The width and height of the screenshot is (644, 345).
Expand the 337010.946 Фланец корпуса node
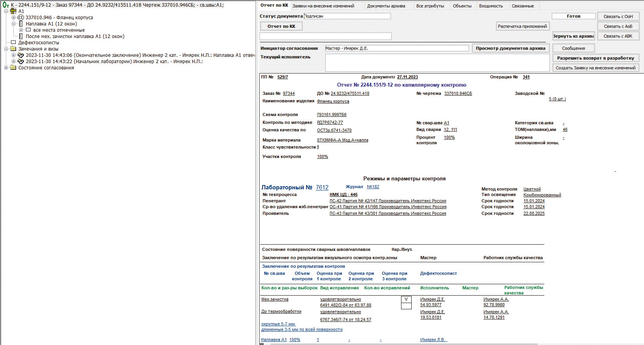(14, 18)
